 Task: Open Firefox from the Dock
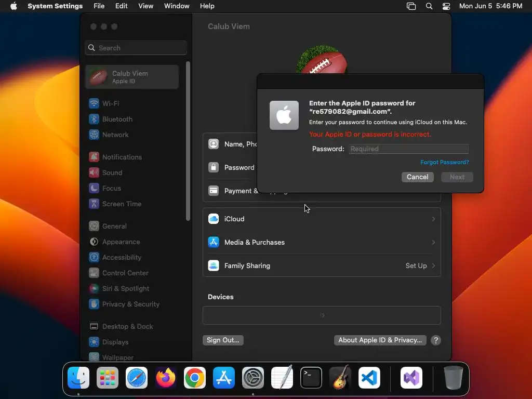[x=166, y=378]
